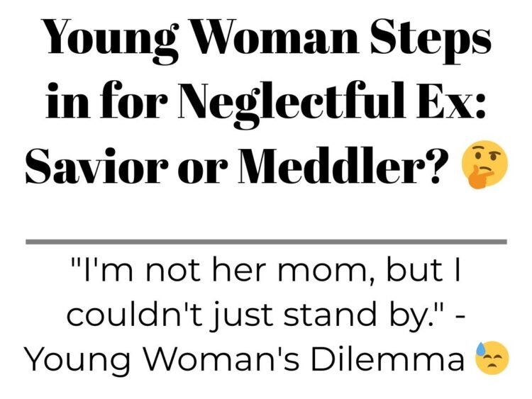Screen dimensions: 532x399
Task: Select the word "stand" in the quote
Action: [330, 314]
